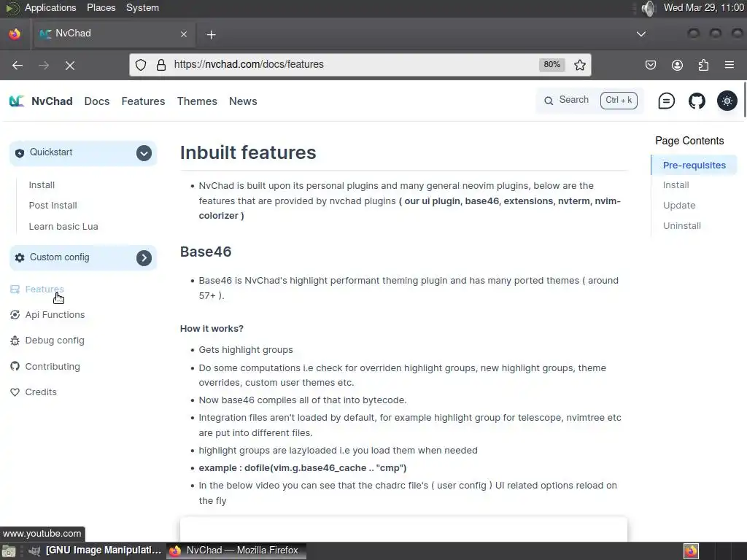The image size is (747, 560).
Task: Open the Contributing link
Action: click(x=53, y=366)
